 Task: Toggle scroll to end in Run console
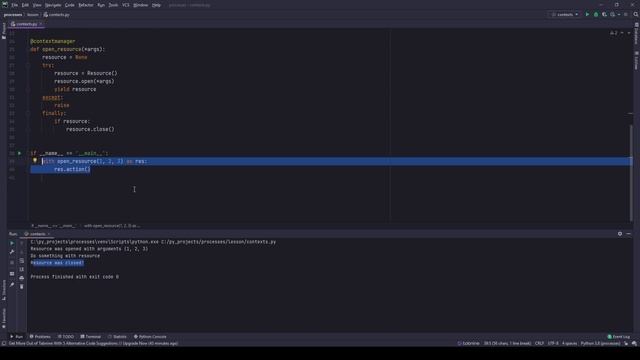pyautogui.click(x=22, y=269)
